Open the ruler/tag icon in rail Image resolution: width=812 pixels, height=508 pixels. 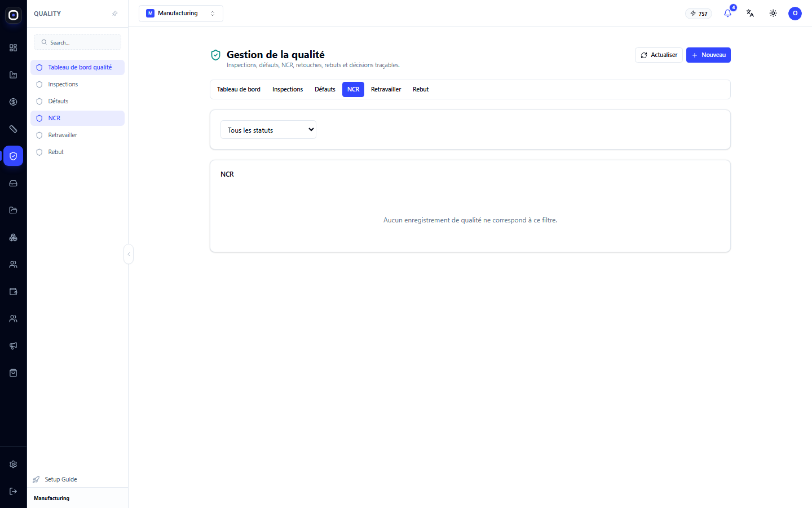click(x=14, y=129)
